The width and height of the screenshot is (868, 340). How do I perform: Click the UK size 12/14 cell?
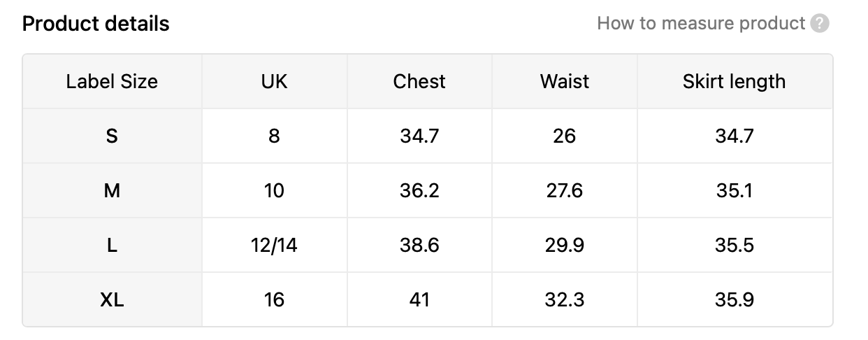point(275,245)
